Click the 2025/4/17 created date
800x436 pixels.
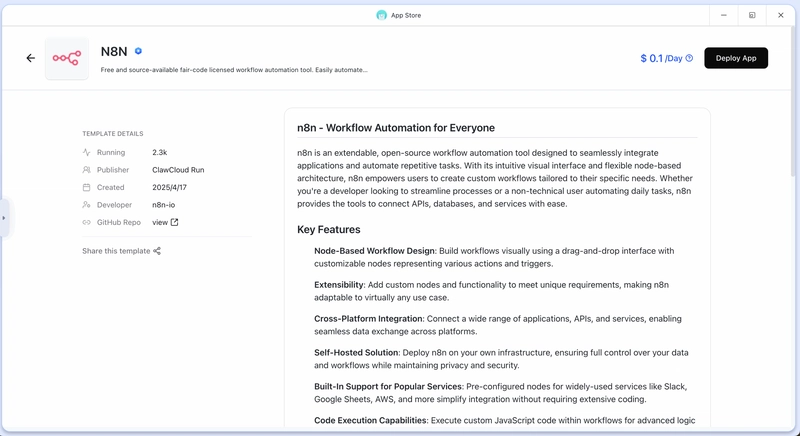169,187
